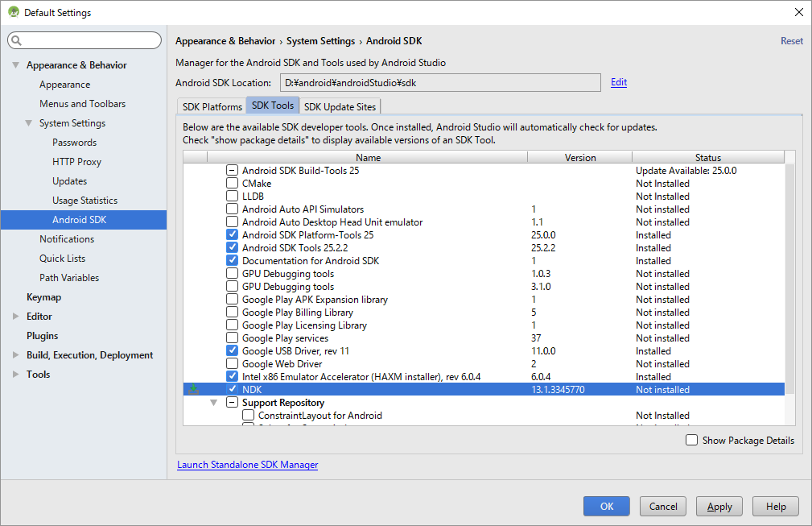Image resolution: width=812 pixels, height=526 pixels.
Task: Click the Android Studio title bar icon
Action: pyautogui.click(x=14, y=12)
